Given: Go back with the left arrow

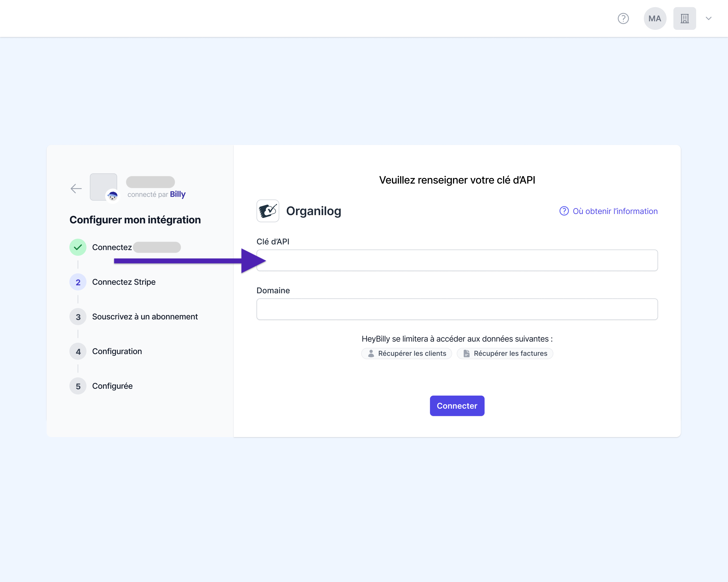Looking at the screenshot, I should pyautogui.click(x=76, y=188).
